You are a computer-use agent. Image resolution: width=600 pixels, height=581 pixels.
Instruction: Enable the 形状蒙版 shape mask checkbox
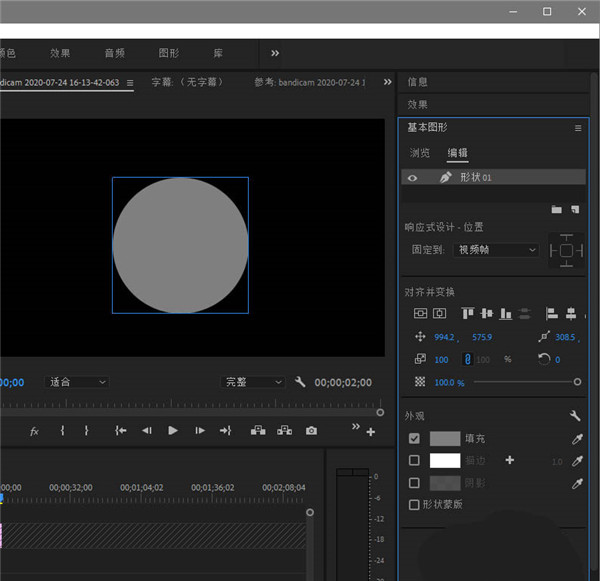coord(415,505)
